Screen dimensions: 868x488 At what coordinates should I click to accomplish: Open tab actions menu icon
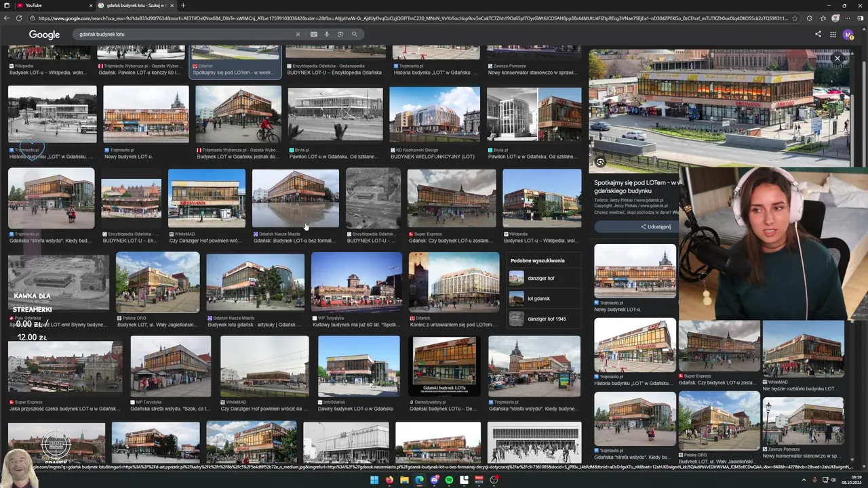(x=6, y=5)
